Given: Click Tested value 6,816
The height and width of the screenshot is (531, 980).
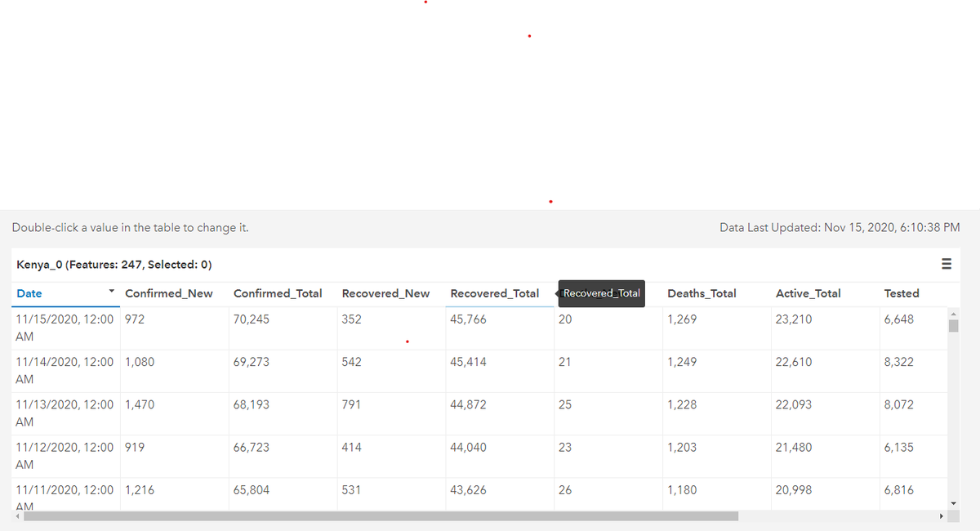Looking at the screenshot, I should pos(899,490).
